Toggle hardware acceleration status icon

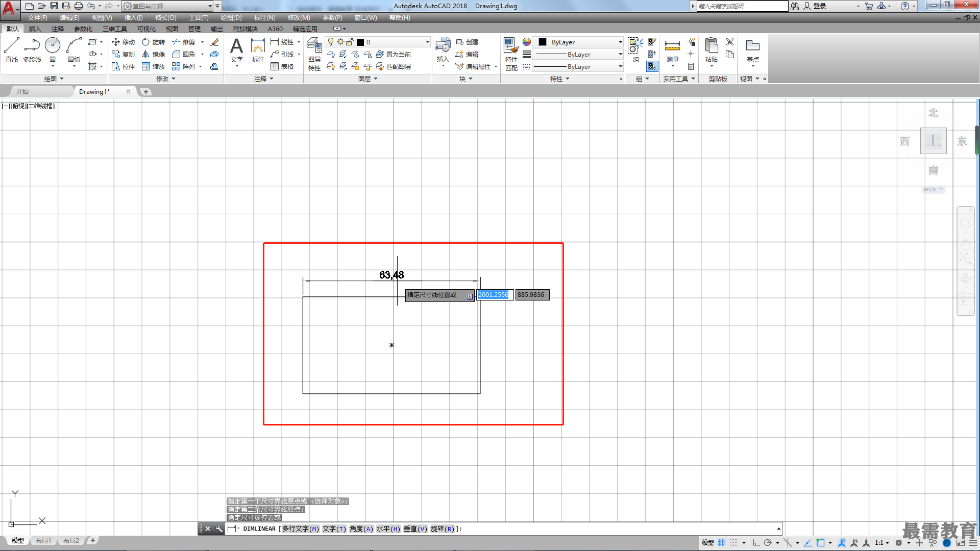click(947, 542)
